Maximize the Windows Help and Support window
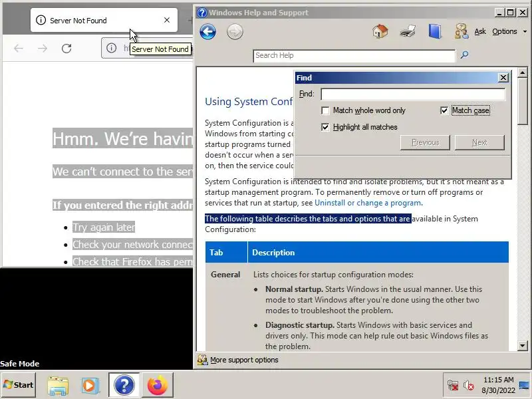The width and height of the screenshot is (532, 399). click(x=510, y=13)
